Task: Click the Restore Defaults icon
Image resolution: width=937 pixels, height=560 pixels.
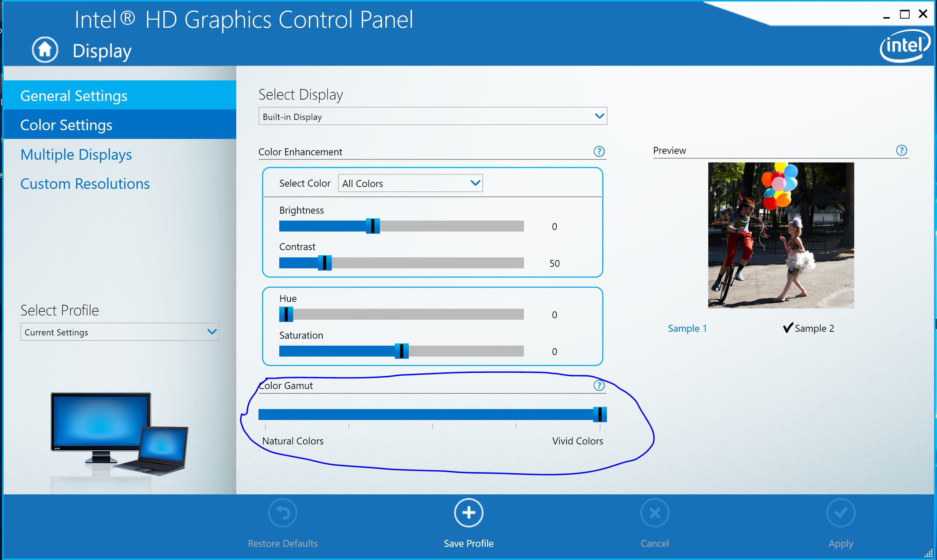Action: point(283,513)
